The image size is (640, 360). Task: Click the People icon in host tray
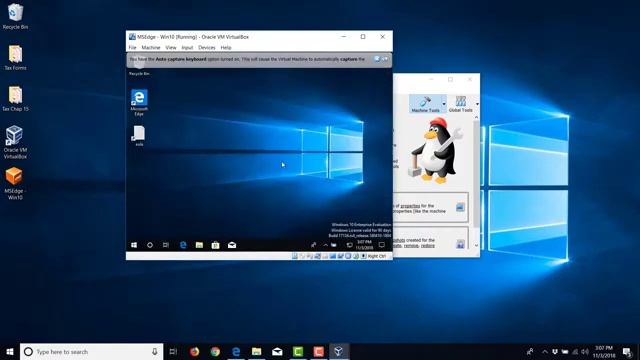click(530, 351)
